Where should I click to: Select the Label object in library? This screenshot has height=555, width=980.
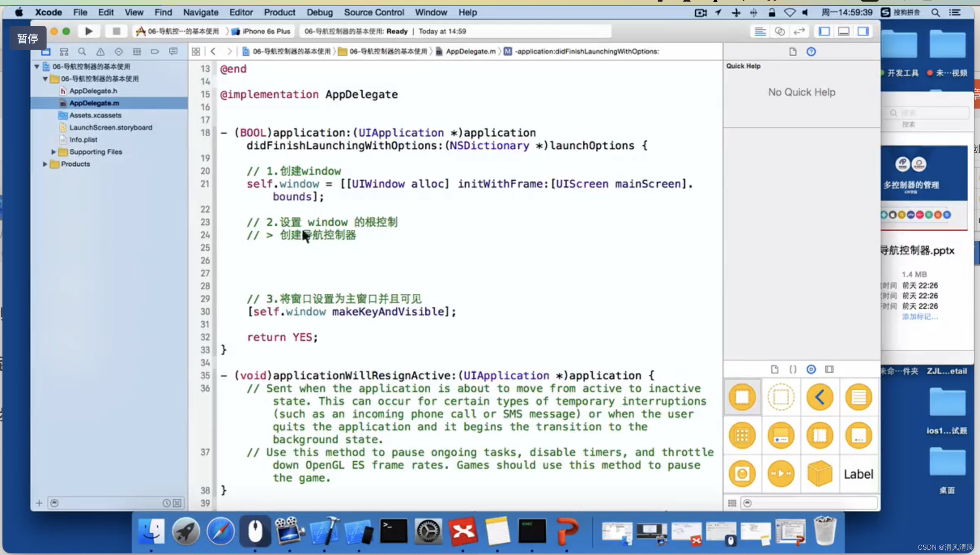tap(859, 474)
